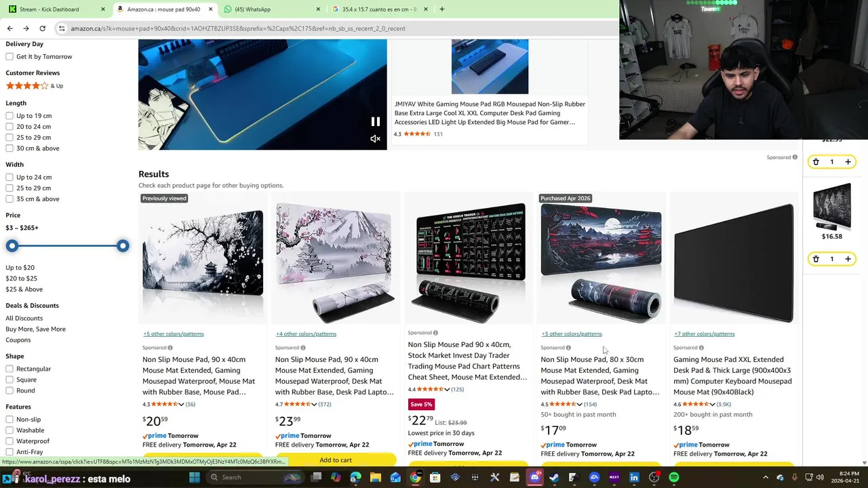Open LinkedIn from taskbar
868x488 pixels.
[x=634, y=477]
